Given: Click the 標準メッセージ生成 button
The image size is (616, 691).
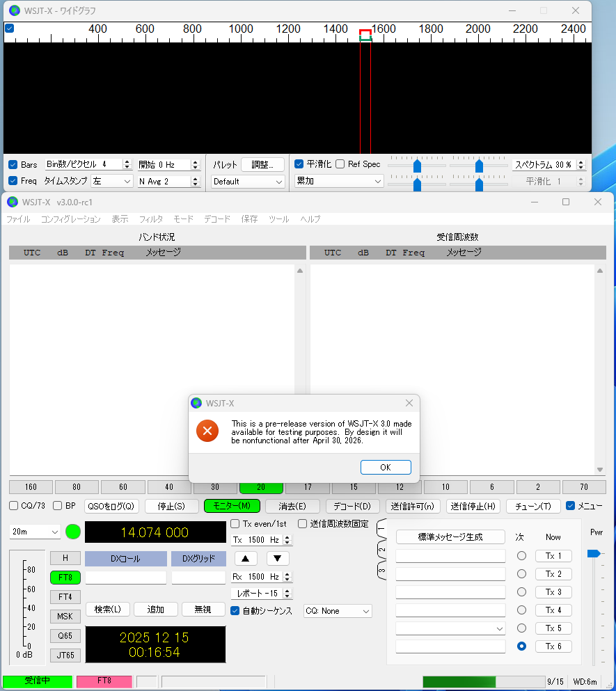Looking at the screenshot, I should pyautogui.click(x=450, y=537).
